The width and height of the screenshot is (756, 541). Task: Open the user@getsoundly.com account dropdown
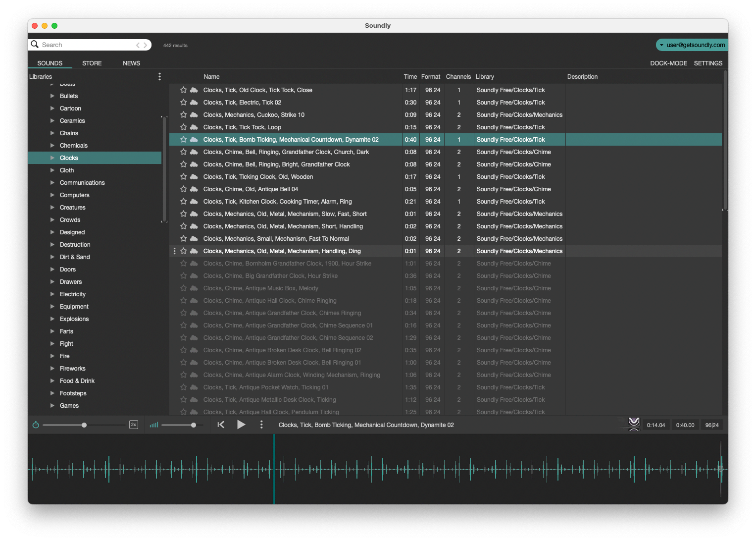(x=692, y=45)
